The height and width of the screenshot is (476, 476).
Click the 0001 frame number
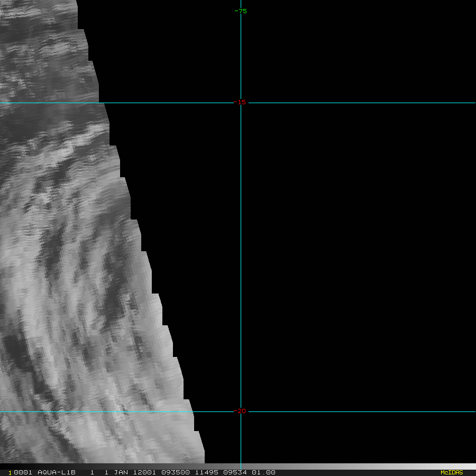(x=22, y=472)
